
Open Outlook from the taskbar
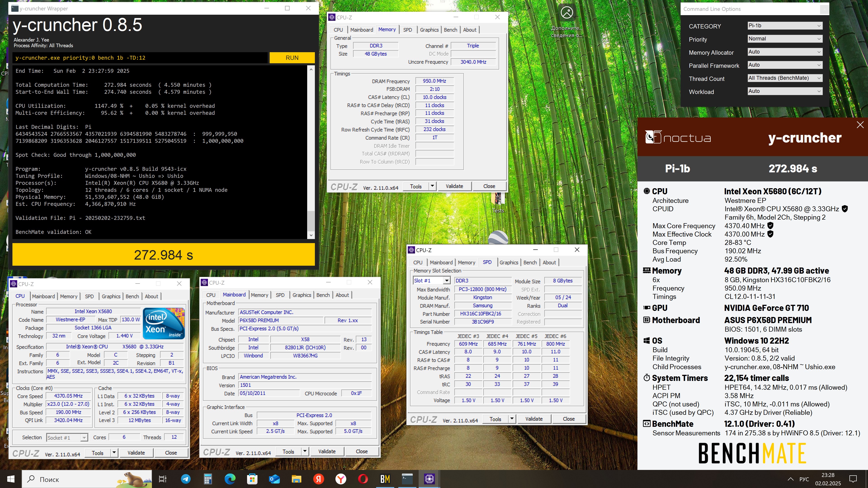(274, 479)
